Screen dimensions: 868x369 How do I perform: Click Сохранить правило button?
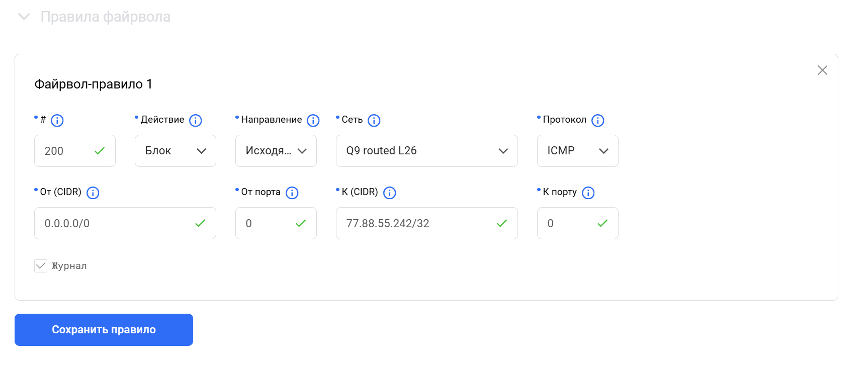click(104, 330)
